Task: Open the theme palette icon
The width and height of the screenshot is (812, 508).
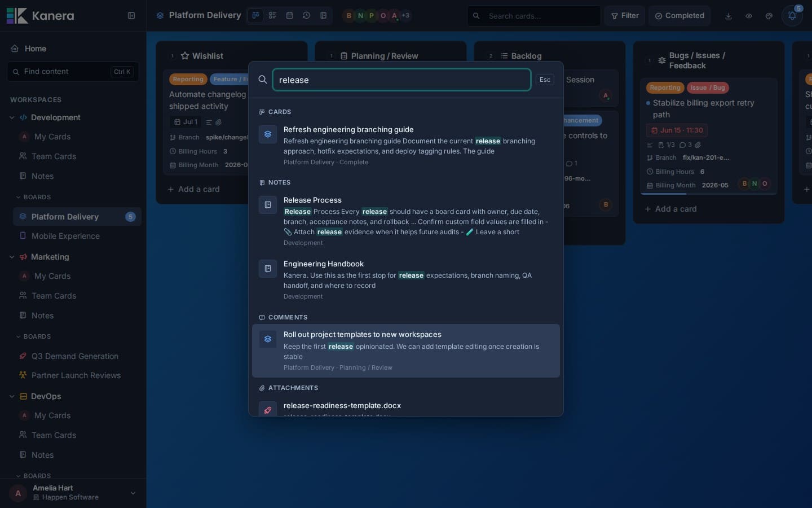Action: (769, 16)
